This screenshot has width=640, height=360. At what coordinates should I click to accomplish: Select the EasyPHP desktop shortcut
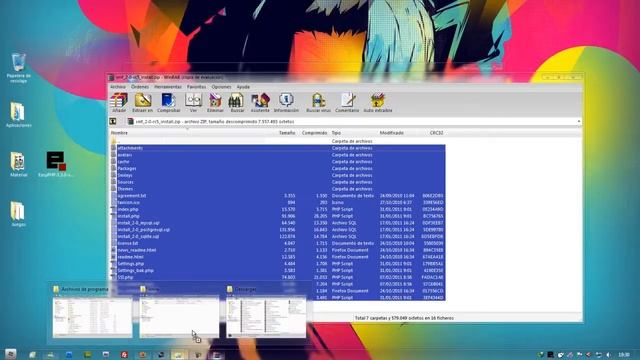(56, 164)
